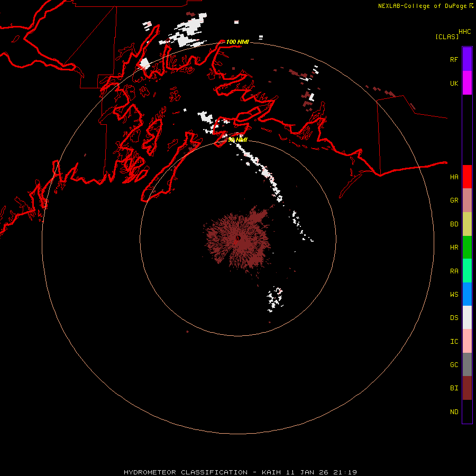Click the '50 NMI' range ring label
Screen dimensions: 476x476
point(237,140)
